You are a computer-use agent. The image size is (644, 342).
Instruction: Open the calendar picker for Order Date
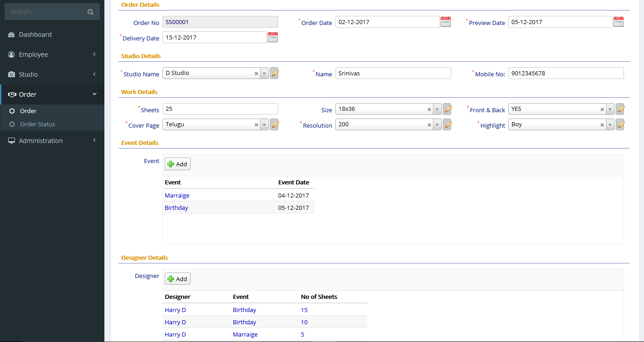click(x=445, y=21)
